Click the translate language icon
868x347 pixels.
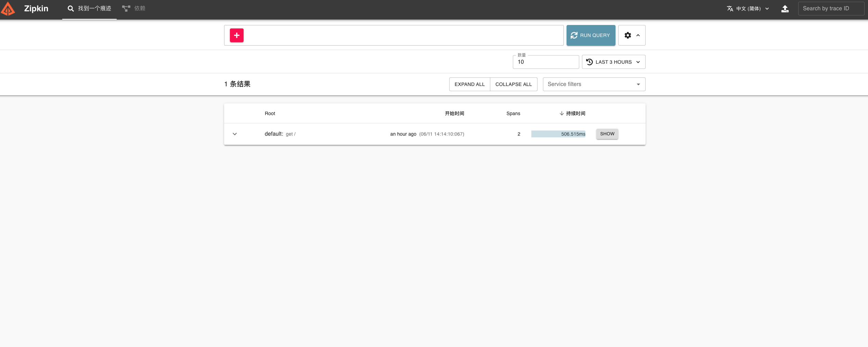pyautogui.click(x=730, y=9)
